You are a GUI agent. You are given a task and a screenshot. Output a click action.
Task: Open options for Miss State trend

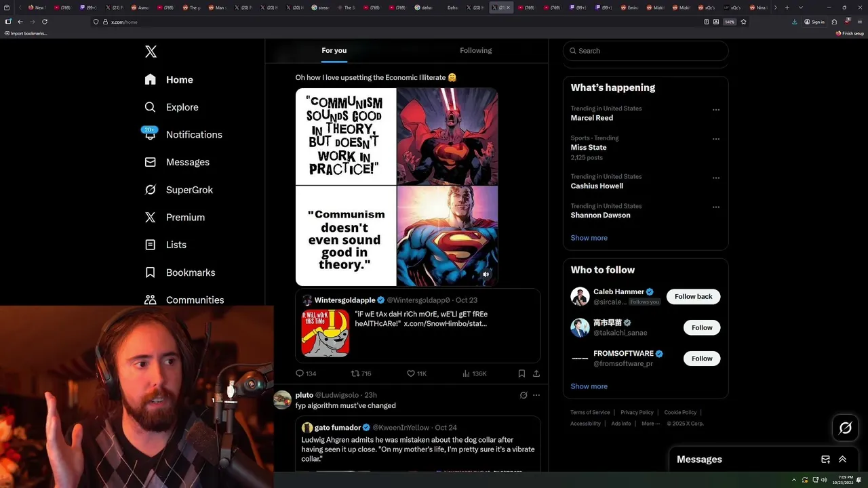(715, 139)
